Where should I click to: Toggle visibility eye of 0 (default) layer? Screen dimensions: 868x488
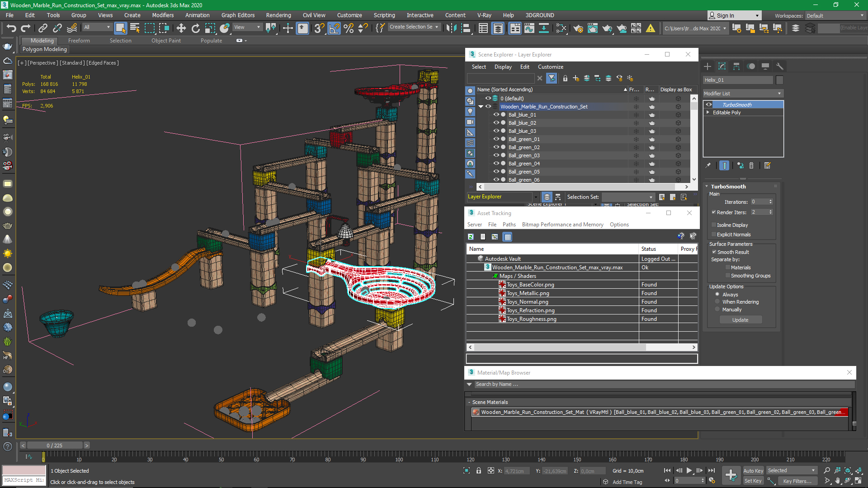coord(488,98)
